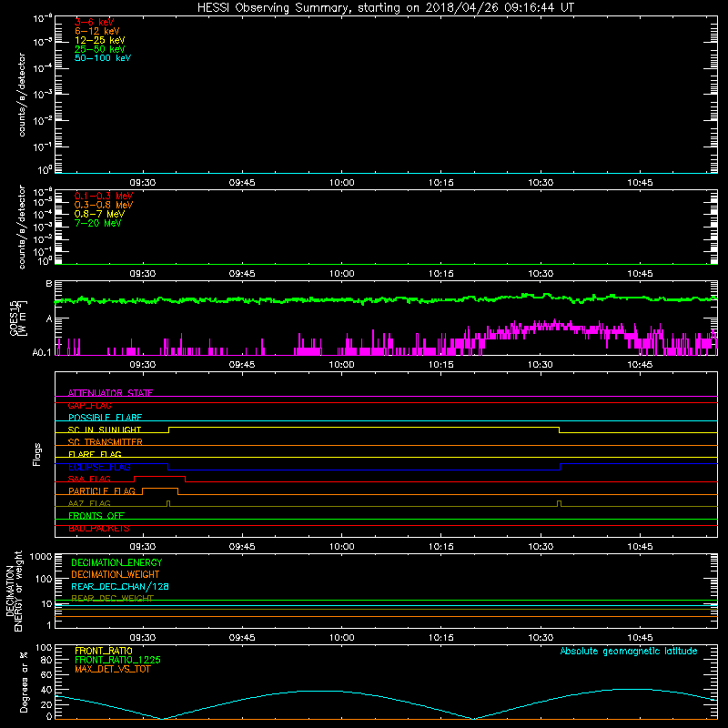728x728 pixels.
Task: Click the DECIMATION_WEIGHT legend label
Action: pyautogui.click(x=116, y=575)
